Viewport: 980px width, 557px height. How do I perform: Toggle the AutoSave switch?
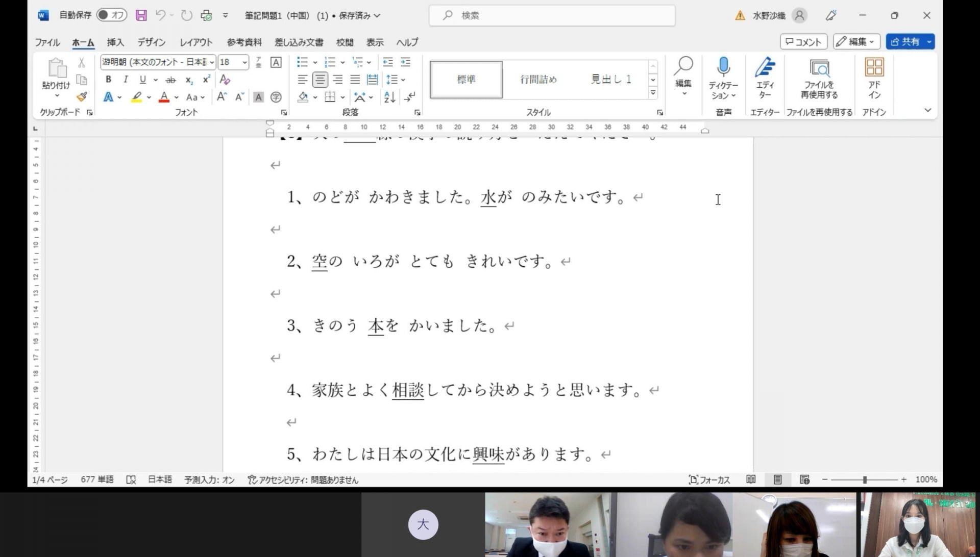[111, 15]
